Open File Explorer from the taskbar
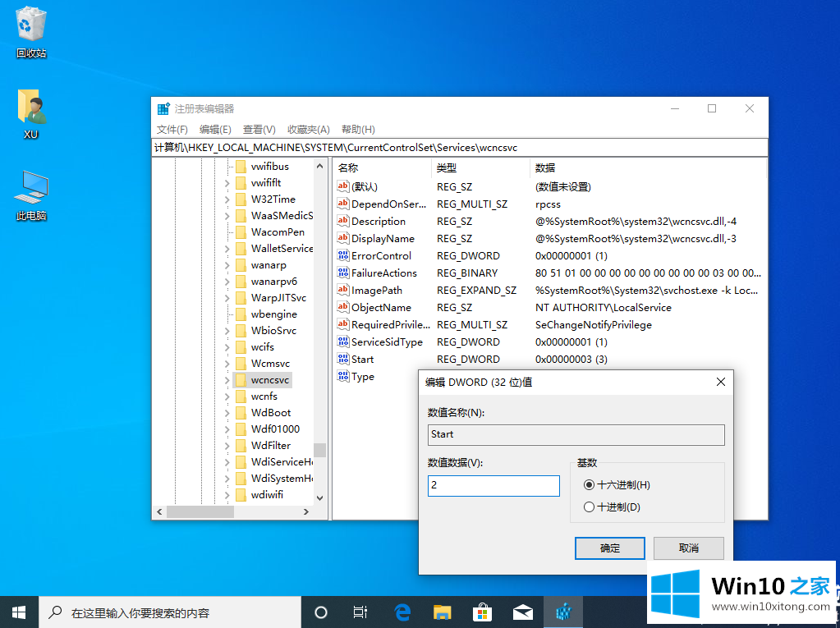The height and width of the screenshot is (628, 840). pos(443,612)
